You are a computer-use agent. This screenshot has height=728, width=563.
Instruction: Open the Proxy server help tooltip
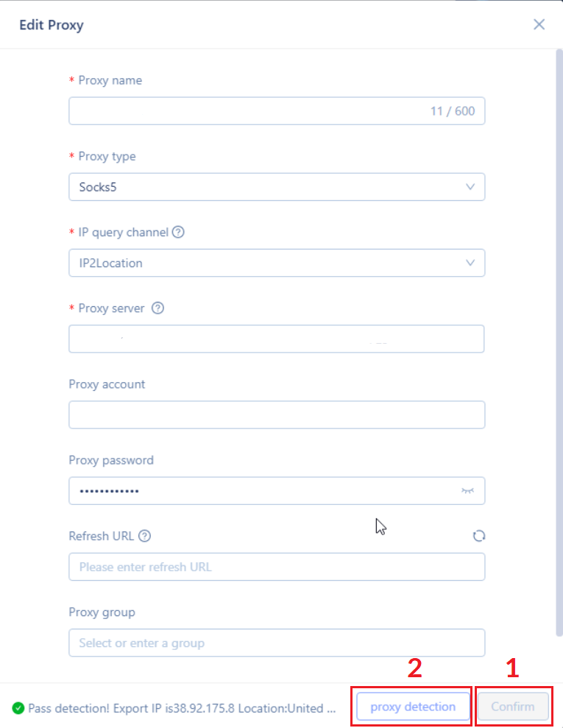[157, 308]
